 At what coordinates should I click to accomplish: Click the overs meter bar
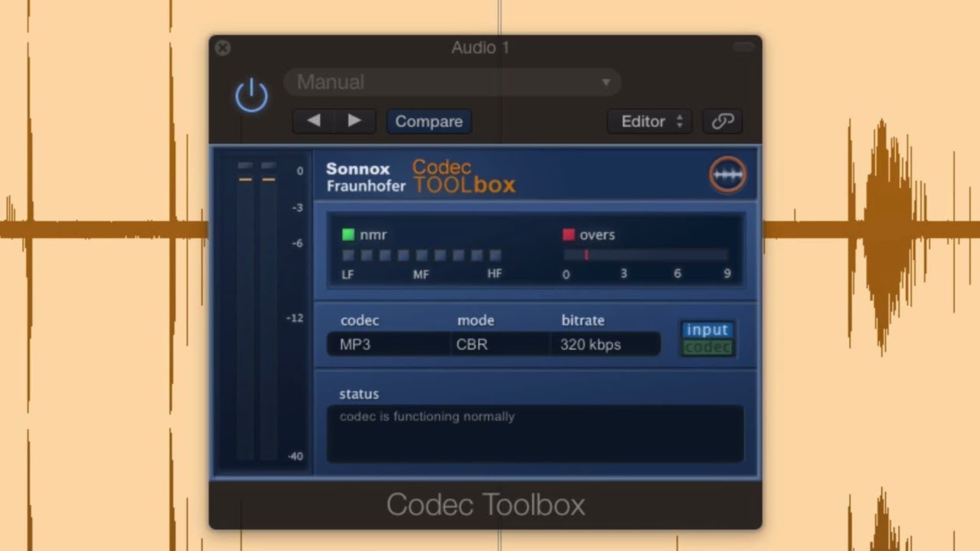(x=646, y=255)
